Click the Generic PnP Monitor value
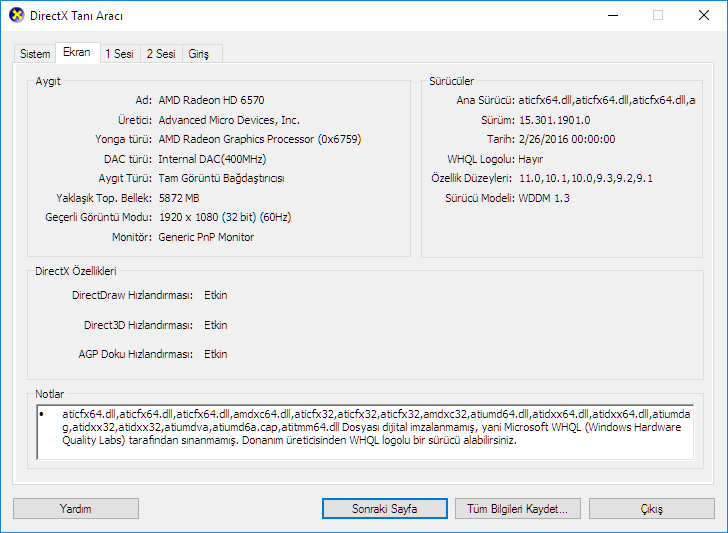The image size is (728, 533). [206, 237]
